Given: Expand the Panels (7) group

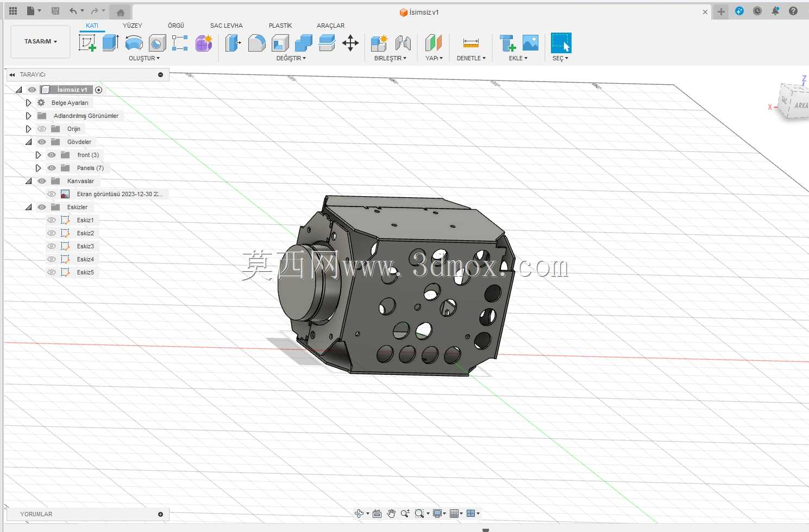Looking at the screenshot, I should (38, 168).
